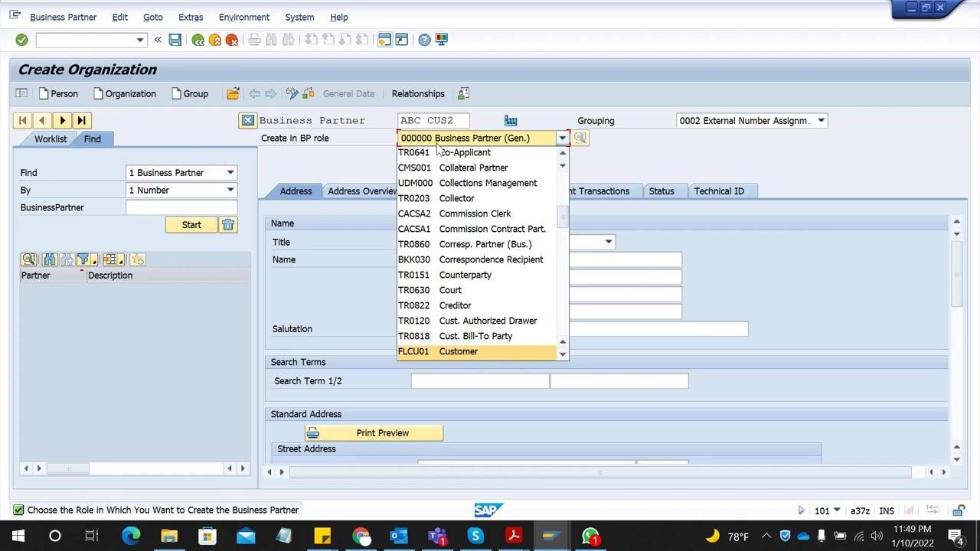Viewport: 980px width, 551px height.
Task: Click the Business Partner number field ABC CUS2
Action: [433, 120]
